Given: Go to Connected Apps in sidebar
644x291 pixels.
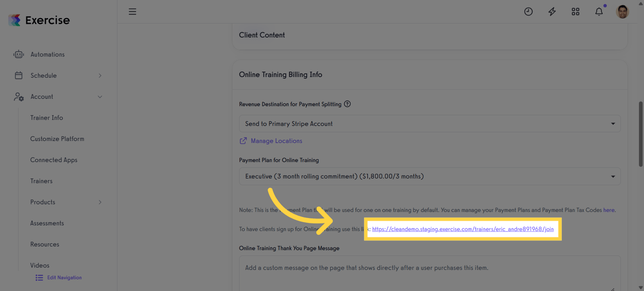Looking at the screenshot, I should pyautogui.click(x=54, y=160).
